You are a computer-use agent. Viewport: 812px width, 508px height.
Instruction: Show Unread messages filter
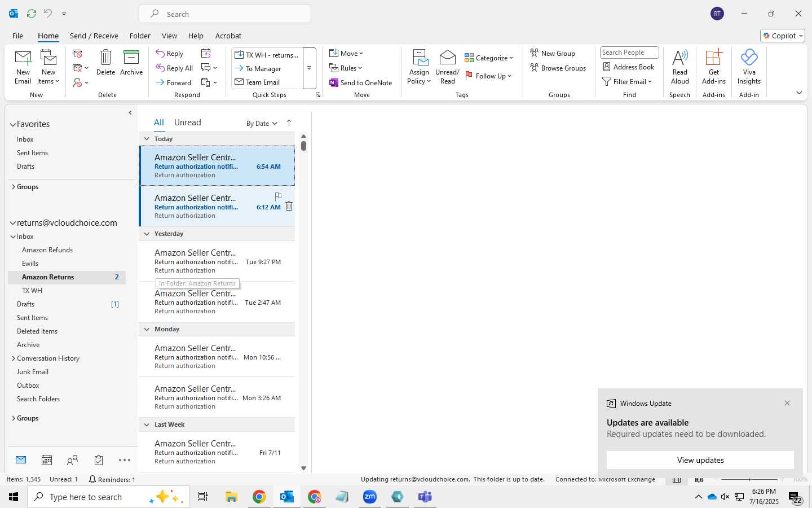(188, 122)
